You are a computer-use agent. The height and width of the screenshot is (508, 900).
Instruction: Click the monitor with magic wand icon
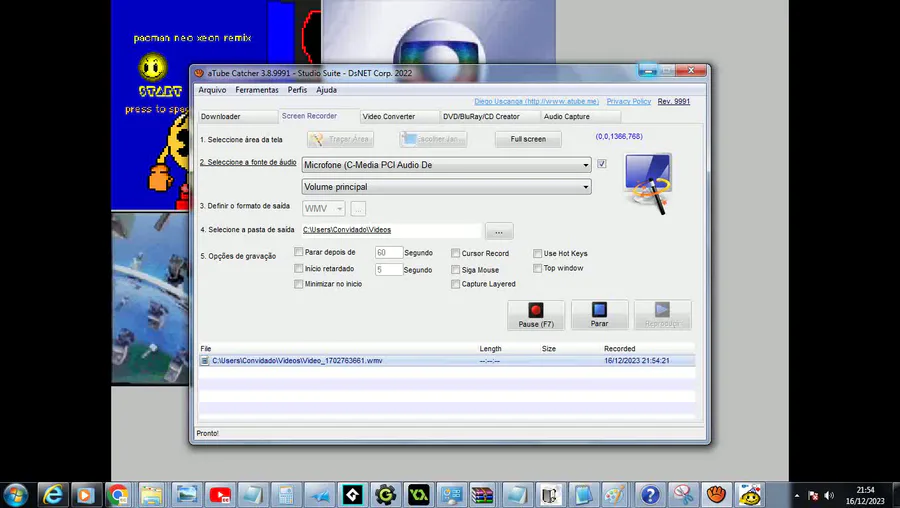point(648,184)
